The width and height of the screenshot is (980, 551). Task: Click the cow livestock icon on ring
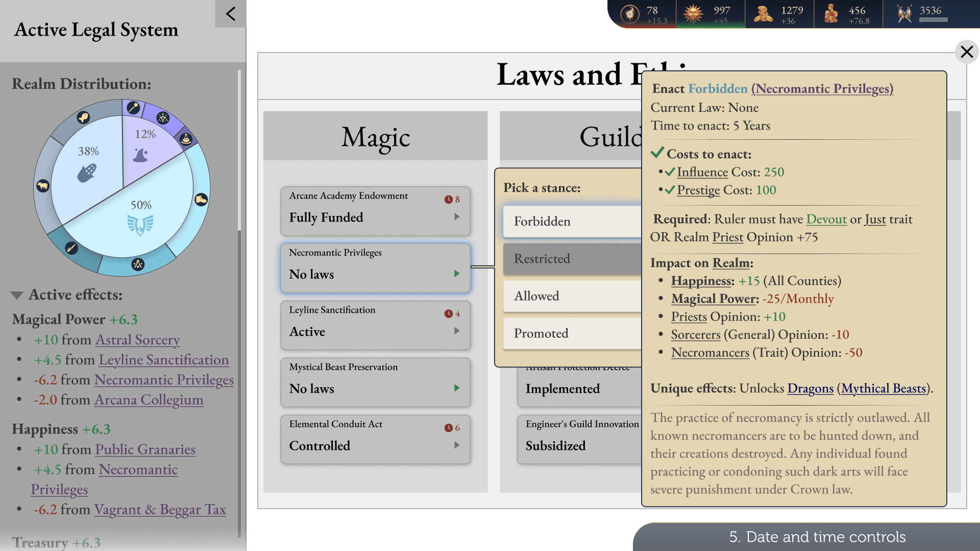coord(43,186)
